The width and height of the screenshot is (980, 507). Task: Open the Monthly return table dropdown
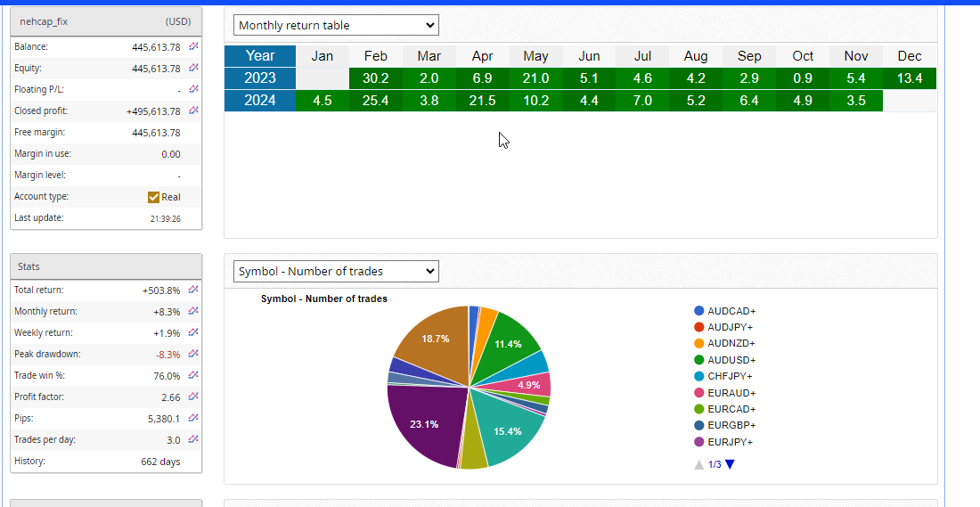(336, 26)
